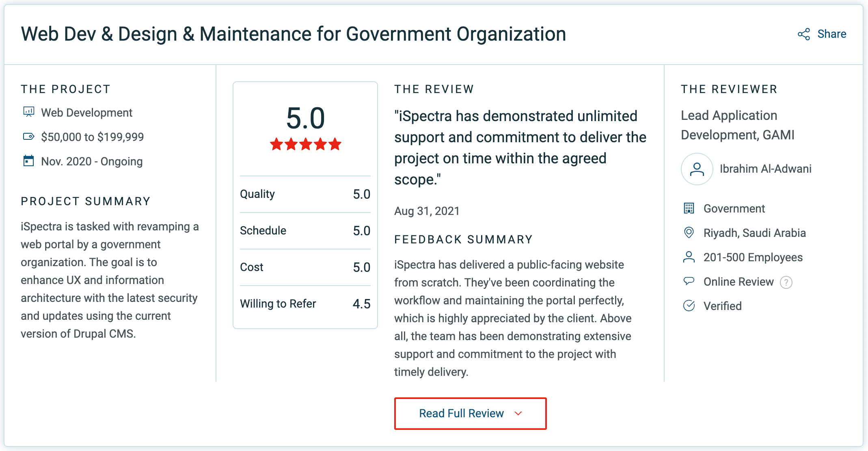Expand the Read Full Review button
The image size is (868, 451).
pyautogui.click(x=470, y=413)
